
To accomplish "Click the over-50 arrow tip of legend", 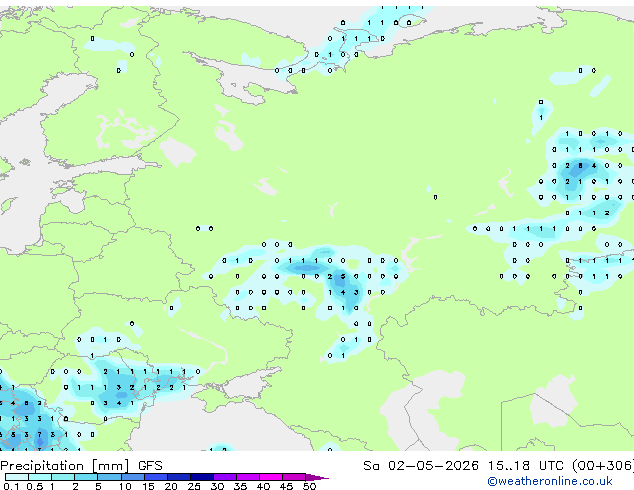I will coord(317,478).
